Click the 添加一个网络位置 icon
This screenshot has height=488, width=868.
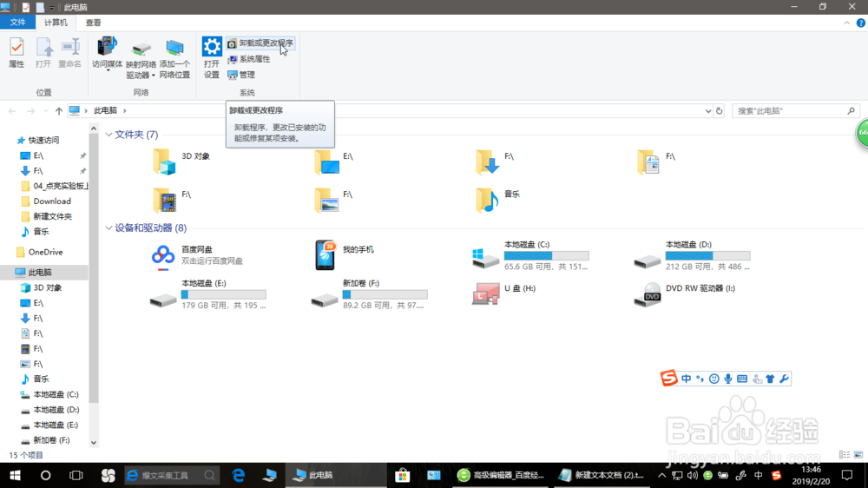pyautogui.click(x=174, y=48)
